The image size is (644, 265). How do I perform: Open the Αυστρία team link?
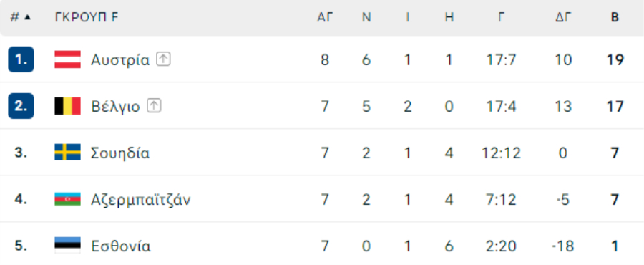click(x=120, y=60)
